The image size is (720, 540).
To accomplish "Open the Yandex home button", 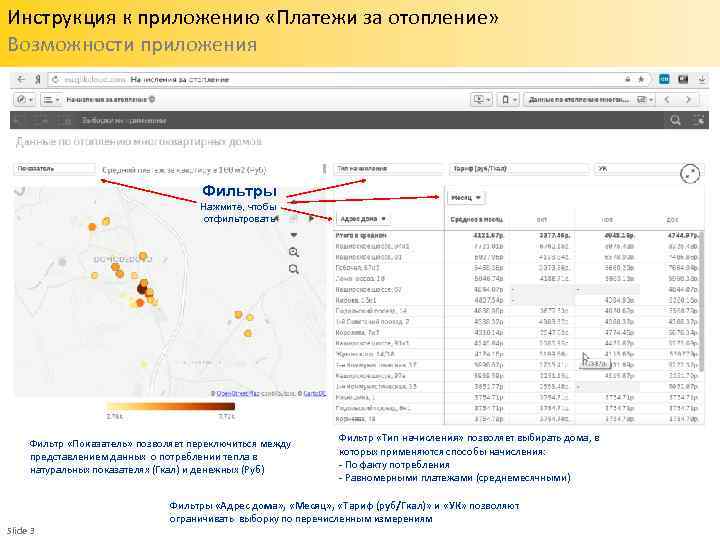I will coord(38,79).
